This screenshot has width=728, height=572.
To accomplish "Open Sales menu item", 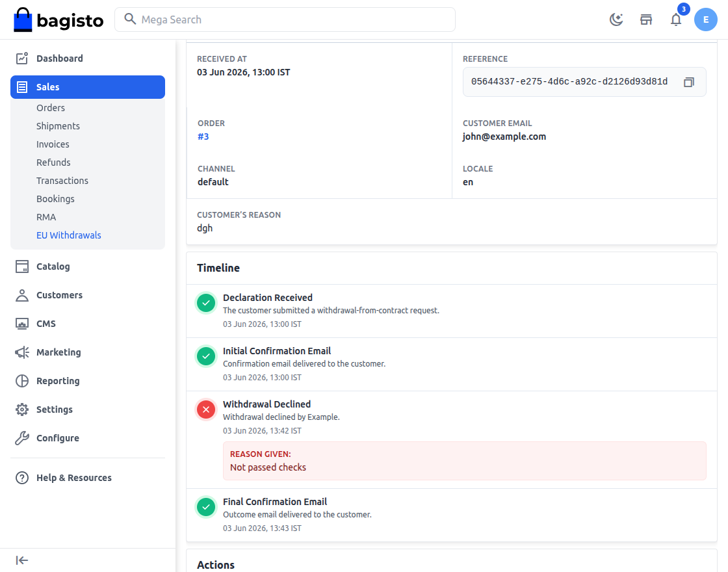I will tap(88, 87).
